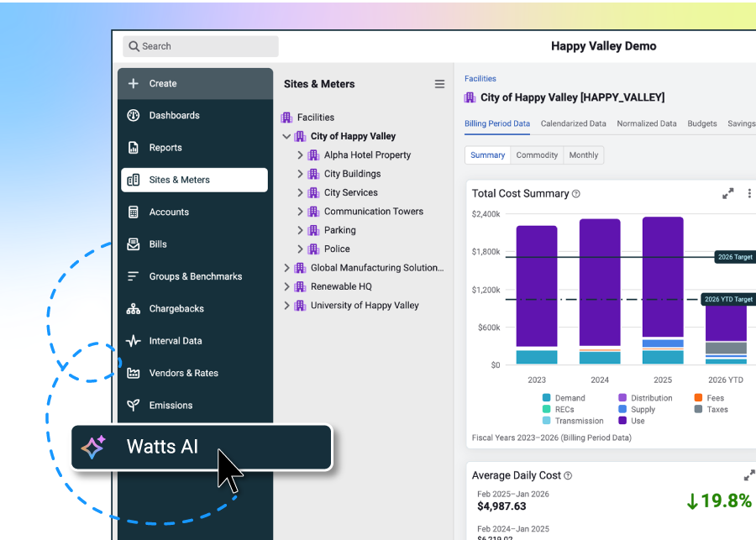Click the Facilities breadcrumb link
The image size is (756, 540).
pos(480,79)
